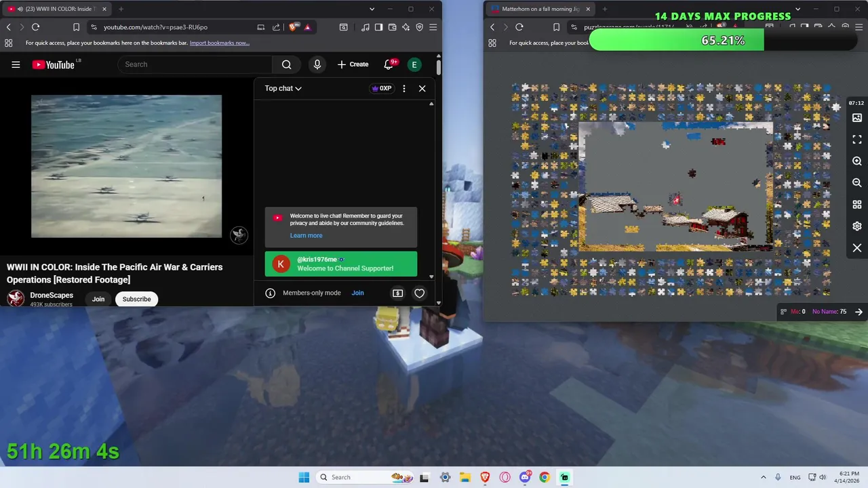Reload the puzzle page
This screenshot has width=868, height=488.
[x=519, y=27]
